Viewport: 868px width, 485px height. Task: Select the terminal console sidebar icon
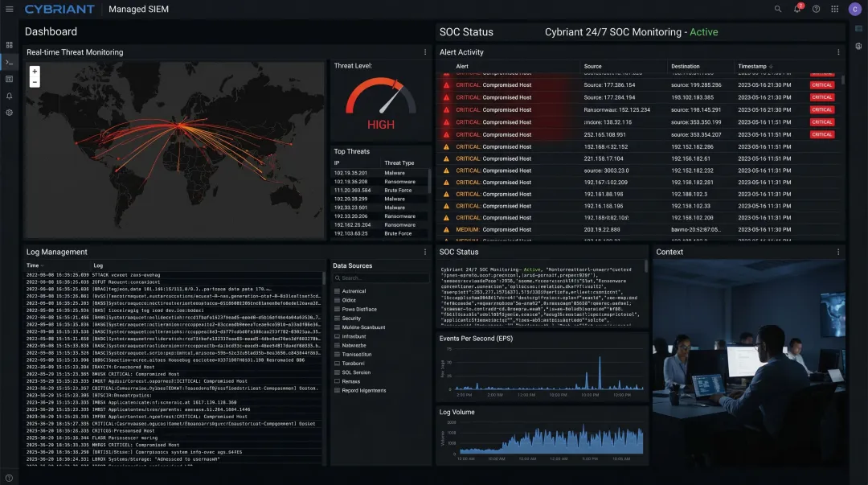(x=10, y=63)
